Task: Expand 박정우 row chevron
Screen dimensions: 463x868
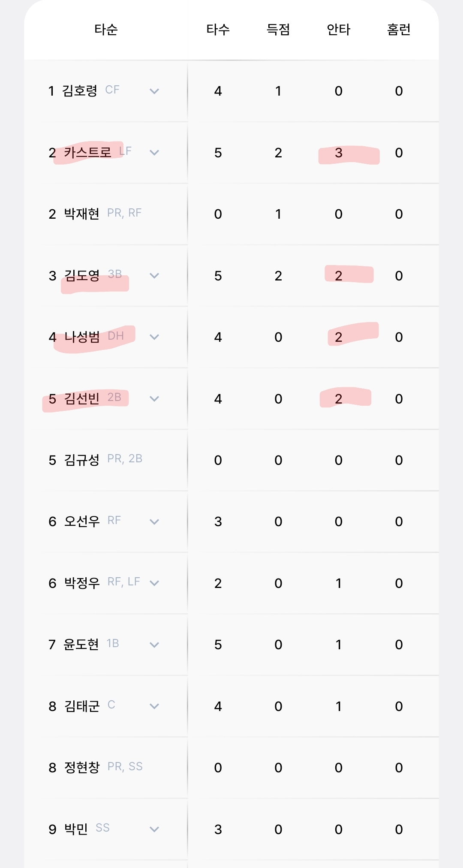Action: [x=154, y=583]
